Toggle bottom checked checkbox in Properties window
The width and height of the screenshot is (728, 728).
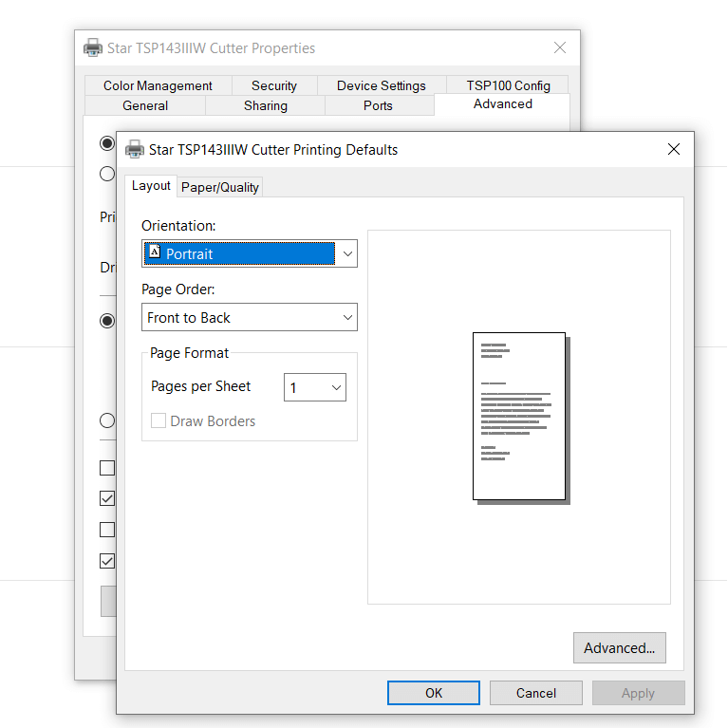(107, 561)
